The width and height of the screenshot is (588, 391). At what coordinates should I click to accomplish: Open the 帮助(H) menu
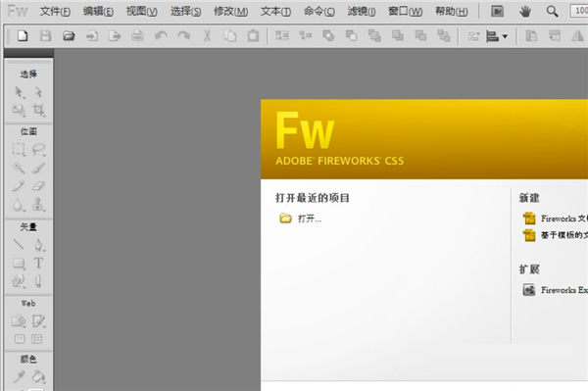tap(452, 12)
